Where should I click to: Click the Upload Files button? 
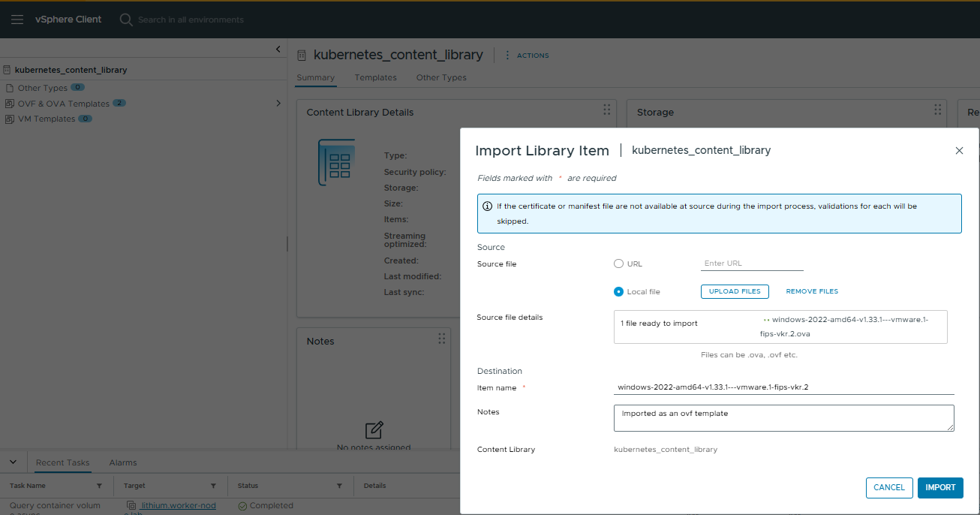(735, 291)
